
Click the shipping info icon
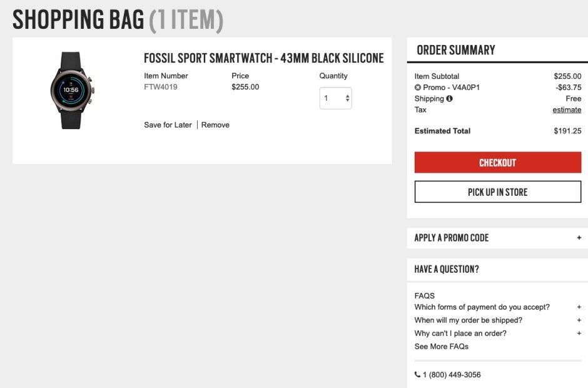pos(449,98)
